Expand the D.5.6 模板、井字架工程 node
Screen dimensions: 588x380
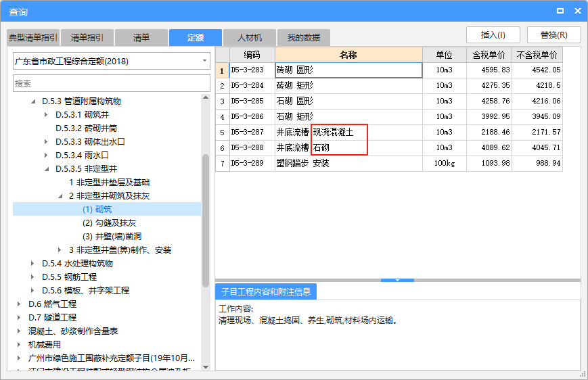[32, 291]
